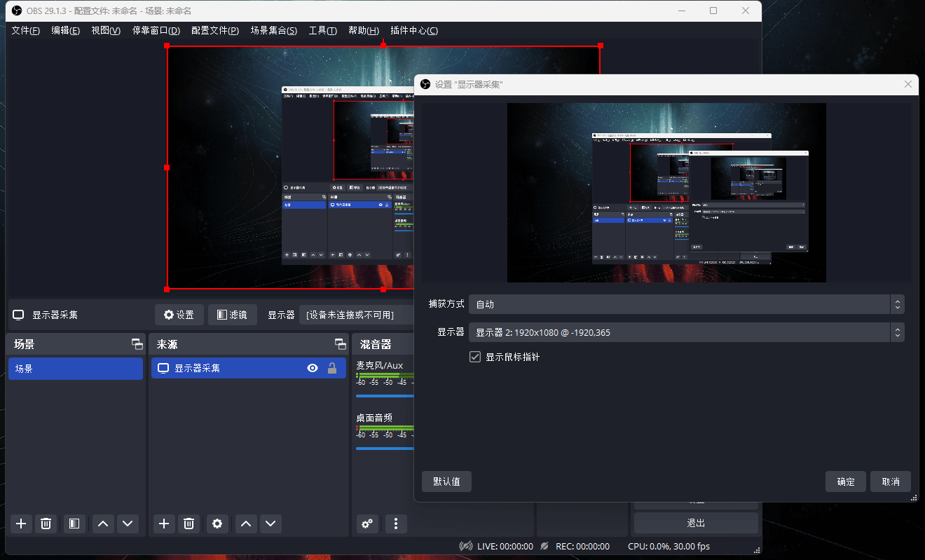This screenshot has width=925, height=560.
Task: Move scene down with arrow icon
Action: 127,524
